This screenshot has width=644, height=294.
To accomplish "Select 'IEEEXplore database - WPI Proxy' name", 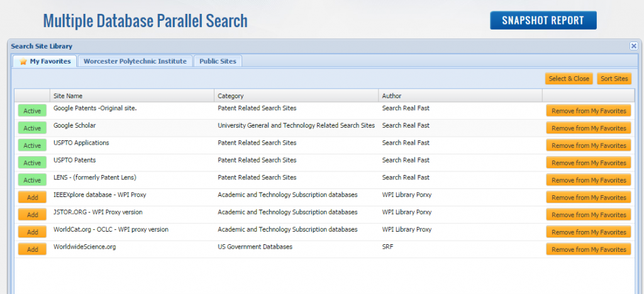I will 100,195.
